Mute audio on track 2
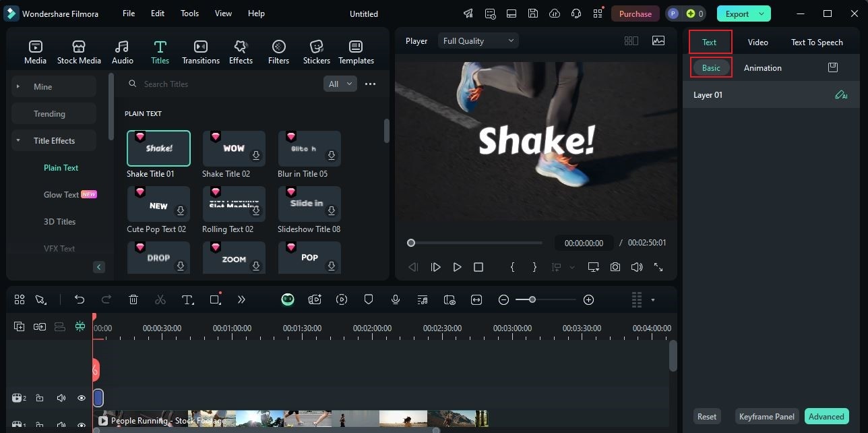Viewport: 868px width, 433px height. tap(61, 398)
